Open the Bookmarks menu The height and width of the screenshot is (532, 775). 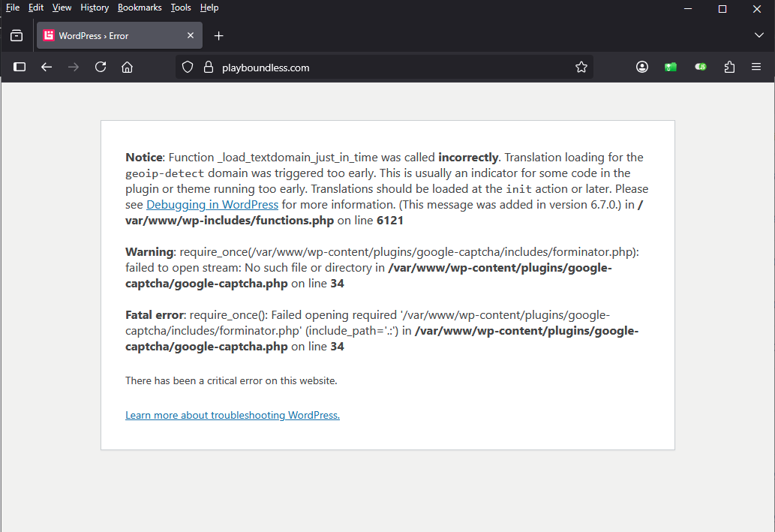140,8
